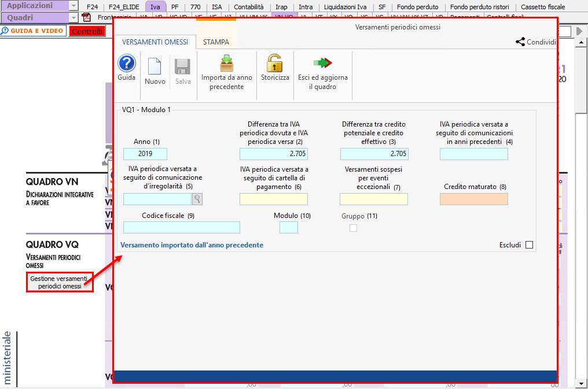Open the PF tab
The width and height of the screenshot is (588, 389).
coord(175,7)
